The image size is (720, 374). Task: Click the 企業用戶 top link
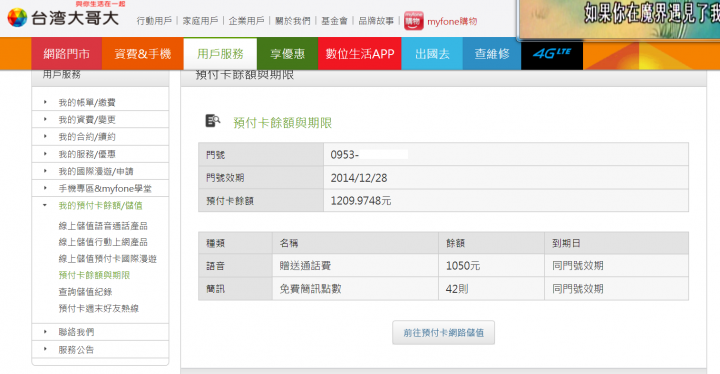[247, 21]
